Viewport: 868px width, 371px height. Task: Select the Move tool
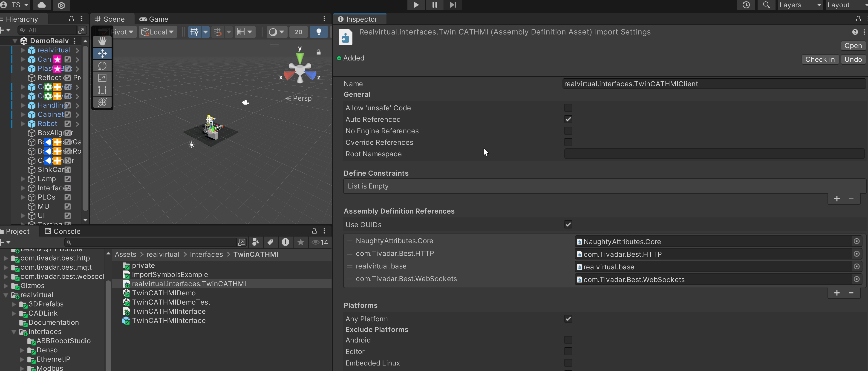[x=102, y=53]
